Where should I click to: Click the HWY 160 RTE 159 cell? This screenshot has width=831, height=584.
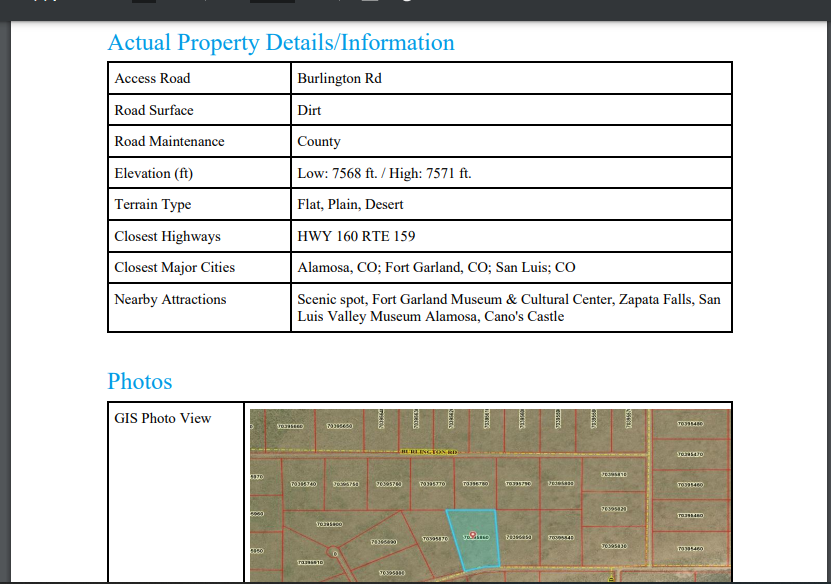tap(356, 237)
